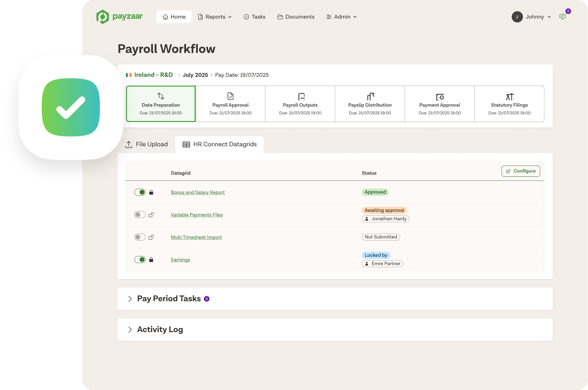588x390 pixels.
Task: Click the Home house icon
Action: (165, 17)
